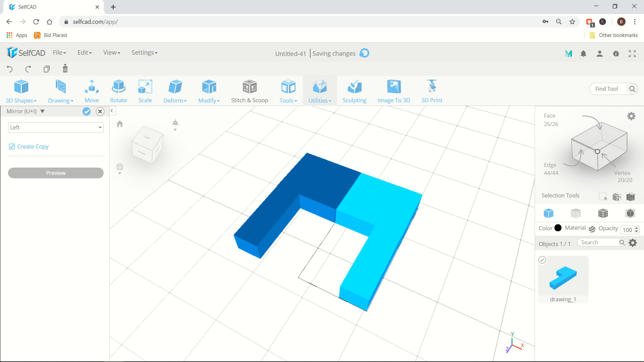Select the Scale tool
644x362 pixels.
145,91
